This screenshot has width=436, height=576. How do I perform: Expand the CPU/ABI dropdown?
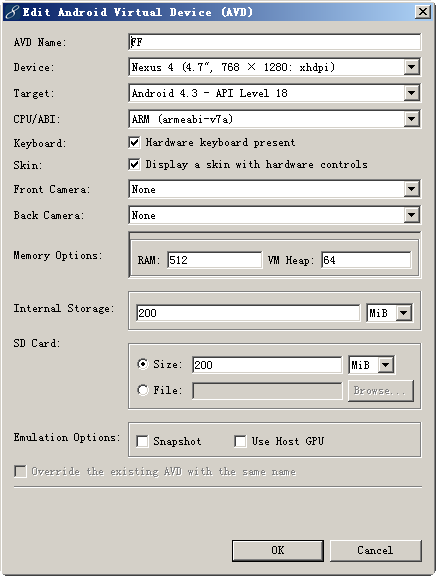click(x=411, y=119)
